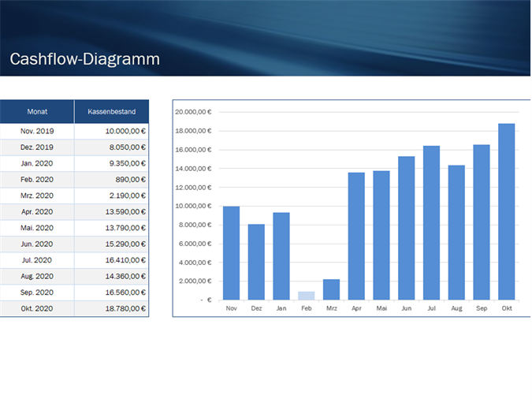Screen dimensions: 532x410
Task: Click the Dez bar in the chart
Action: coord(256,262)
